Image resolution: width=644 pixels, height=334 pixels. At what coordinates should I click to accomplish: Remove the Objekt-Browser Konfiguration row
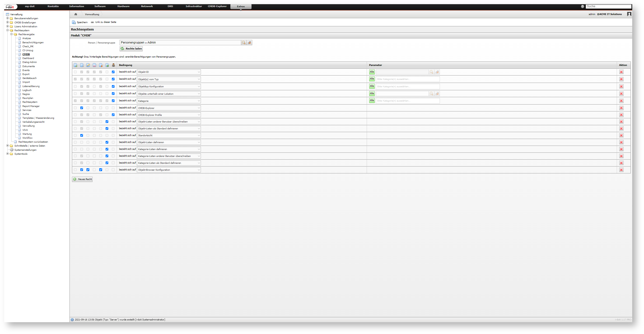pyautogui.click(x=621, y=170)
